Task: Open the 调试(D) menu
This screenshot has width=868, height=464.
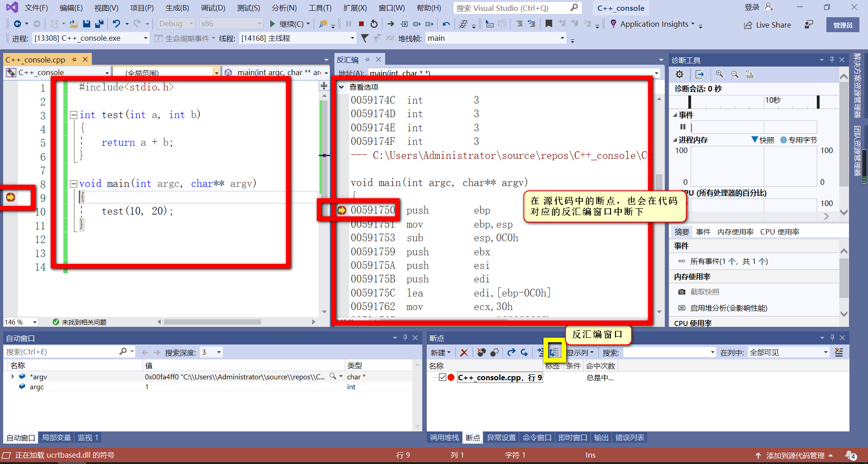Action: [x=213, y=8]
